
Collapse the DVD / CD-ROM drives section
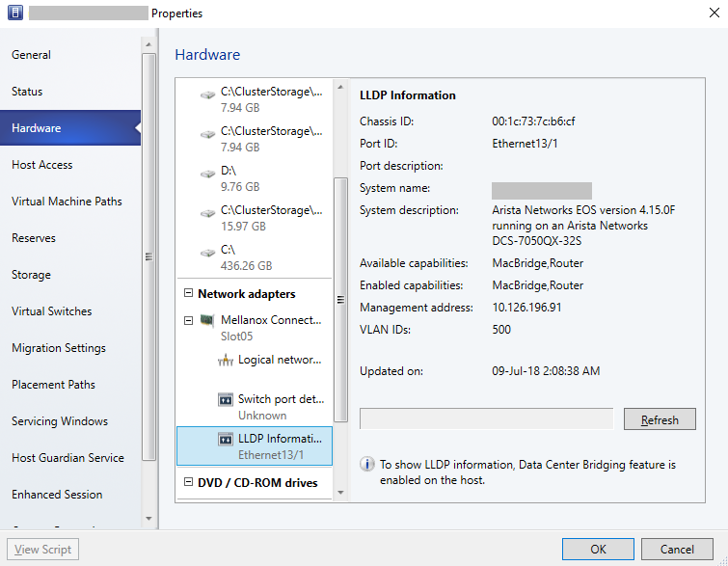pyautogui.click(x=188, y=483)
